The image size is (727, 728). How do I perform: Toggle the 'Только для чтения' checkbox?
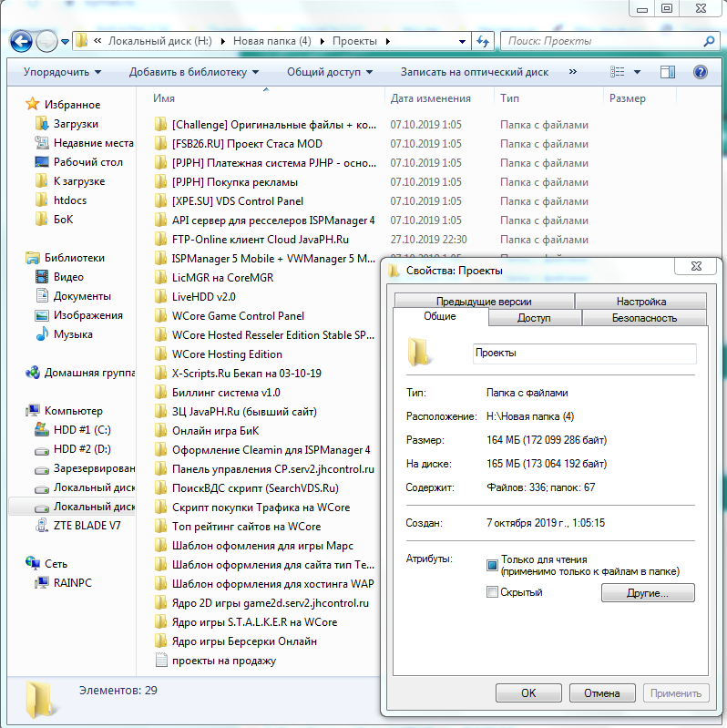click(x=492, y=565)
